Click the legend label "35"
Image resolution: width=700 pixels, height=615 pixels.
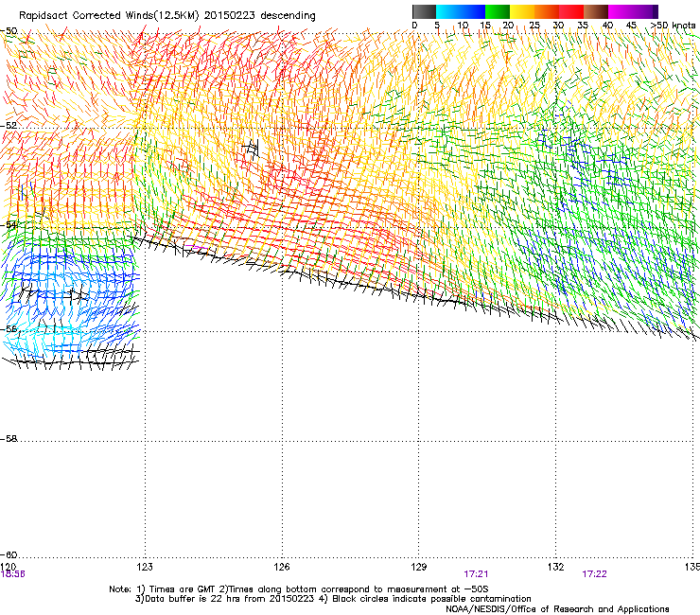[583, 26]
